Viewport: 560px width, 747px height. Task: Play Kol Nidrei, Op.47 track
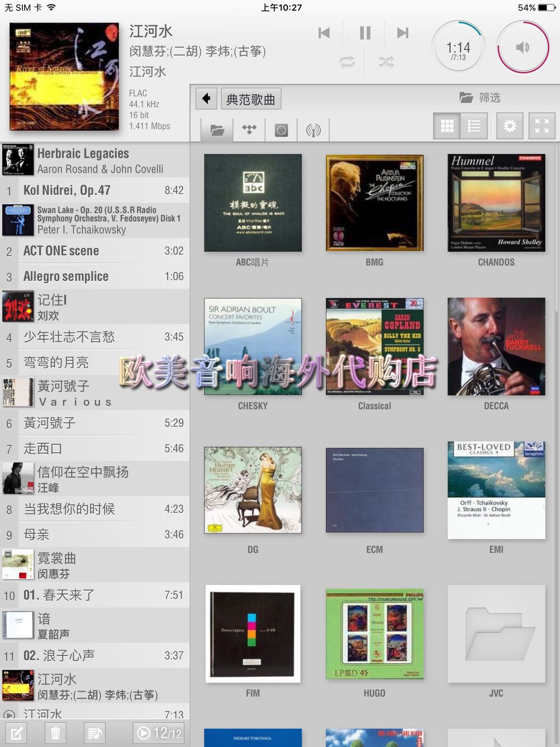tap(95, 190)
